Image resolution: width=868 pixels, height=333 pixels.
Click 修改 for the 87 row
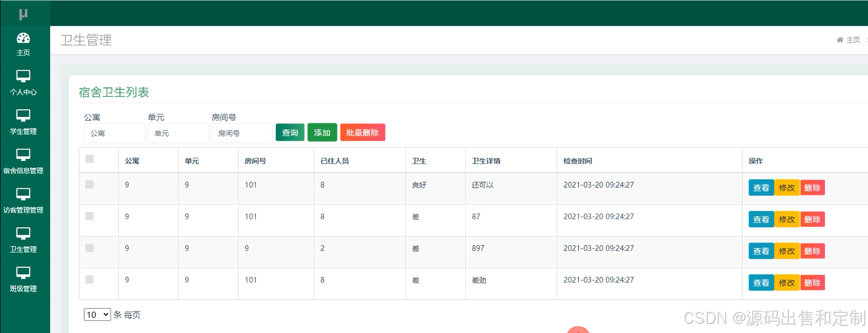point(787,220)
